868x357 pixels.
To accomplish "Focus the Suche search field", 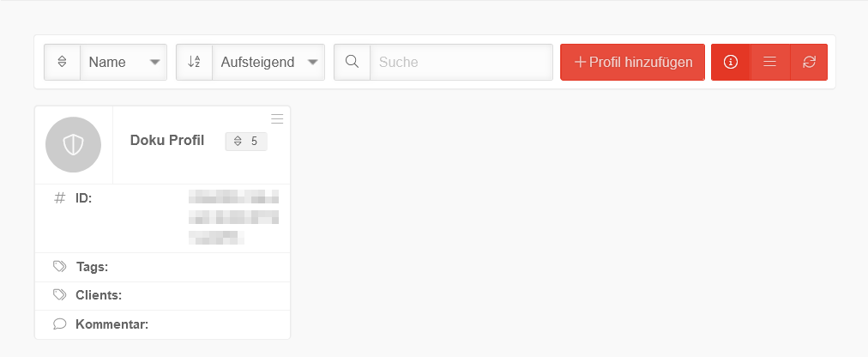I will click(x=461, y=62).
